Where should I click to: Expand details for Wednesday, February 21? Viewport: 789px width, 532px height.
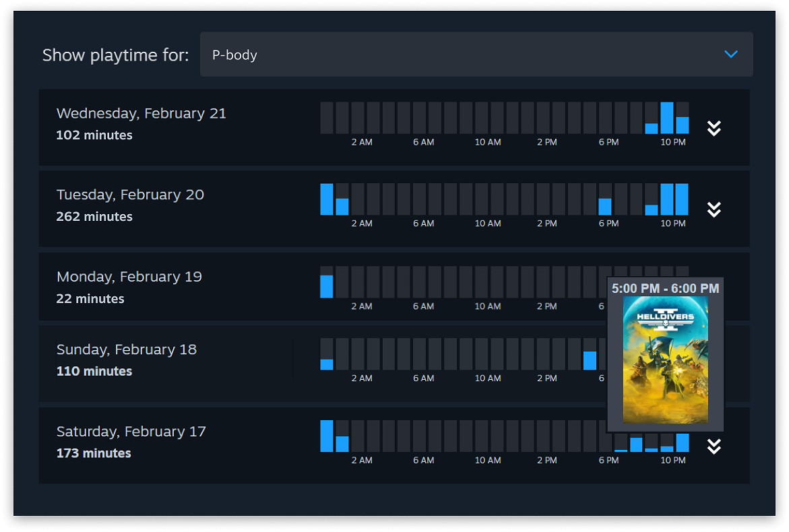coord(714,128)
